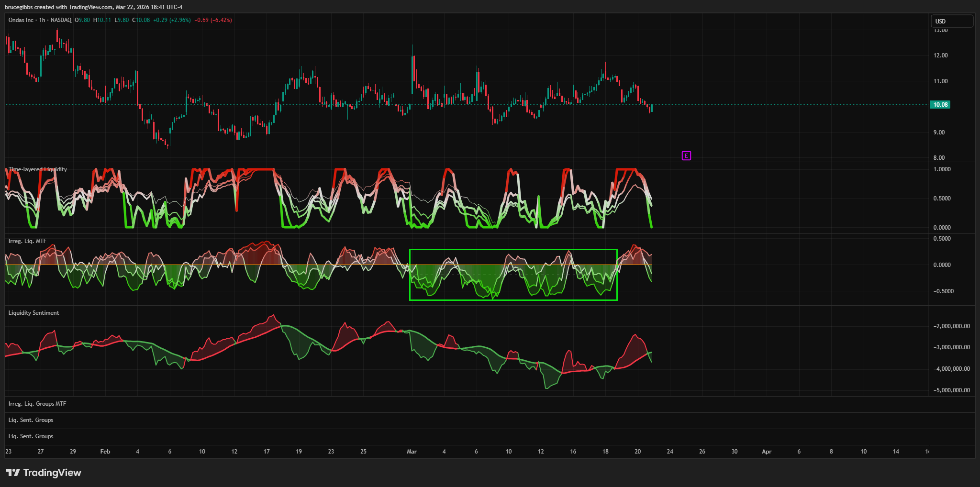Click the red -0.69 (-6.42%) change value
980x487 pixels.
point(213,20)
